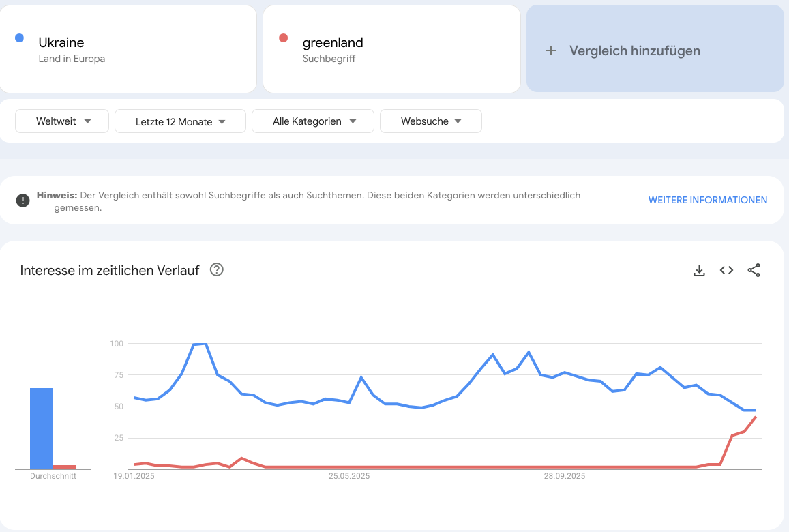This screenshot has height=532, width=789.
Task: Share the interest over time chart
Action: (x=754, y=271)
